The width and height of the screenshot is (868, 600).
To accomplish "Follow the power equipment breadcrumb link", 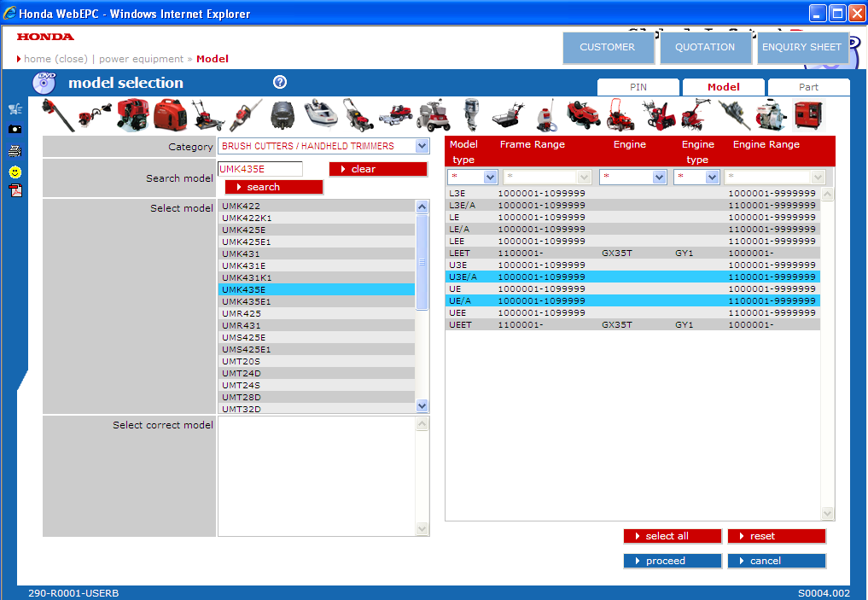I will (141, 59).
